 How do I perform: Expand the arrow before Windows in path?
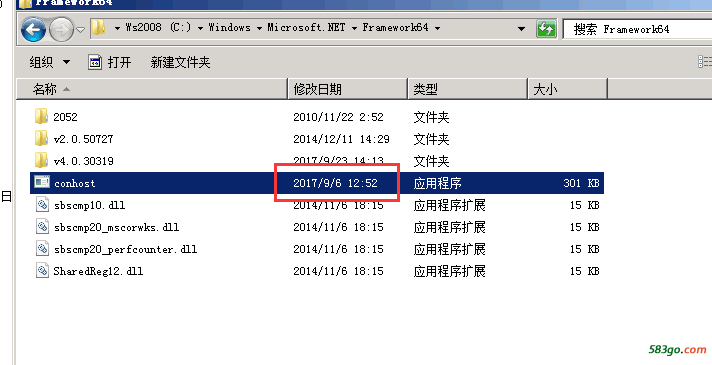click(200, 29)
